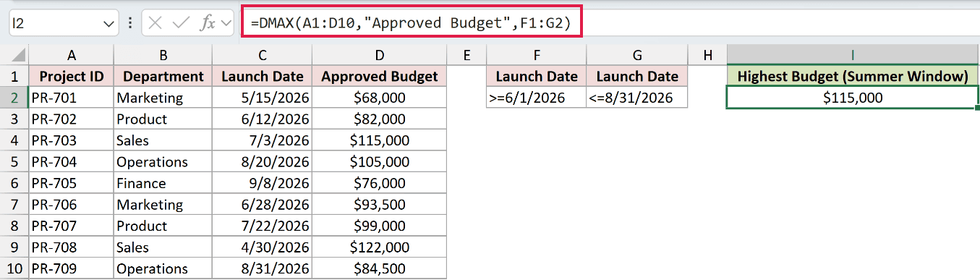Viewport: 980px width, 280px height.
Task: Select cell PR-707
Action: point(71,226)
